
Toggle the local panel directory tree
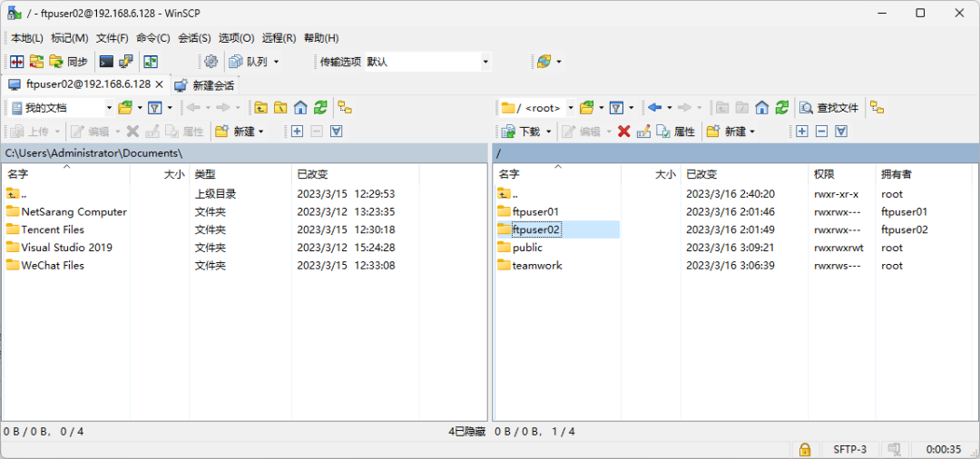point(345,108)
